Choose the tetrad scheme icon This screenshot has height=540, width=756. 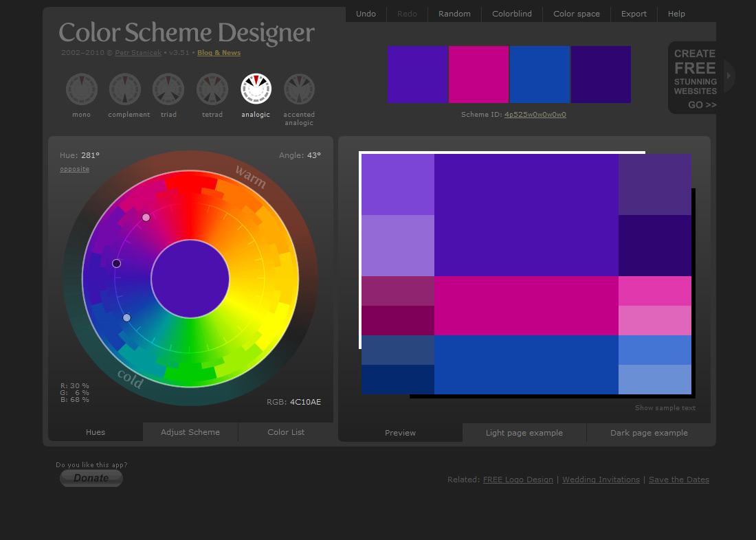[x=212, y=89]
